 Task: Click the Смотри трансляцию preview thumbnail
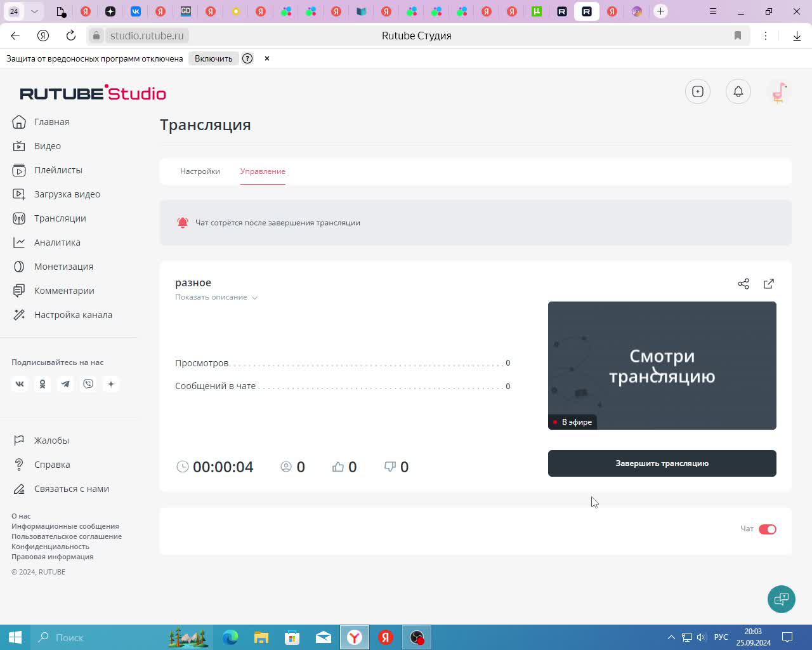[662, 366]
